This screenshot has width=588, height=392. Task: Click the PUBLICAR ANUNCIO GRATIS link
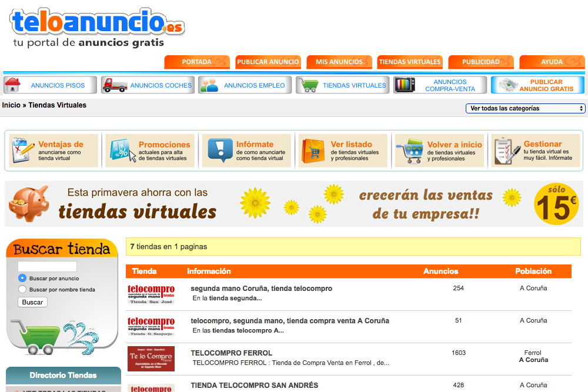coord(546,85)
